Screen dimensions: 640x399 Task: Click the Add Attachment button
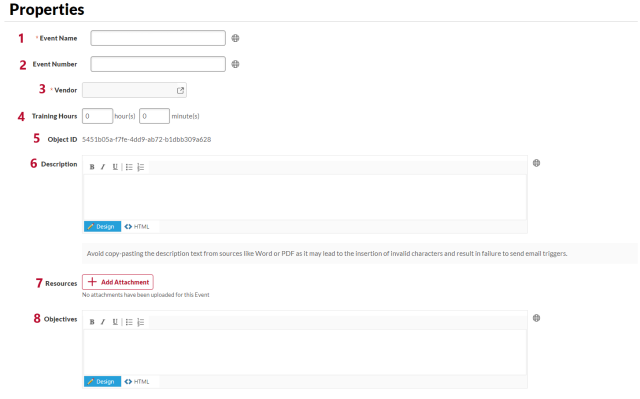coord(118,282)
